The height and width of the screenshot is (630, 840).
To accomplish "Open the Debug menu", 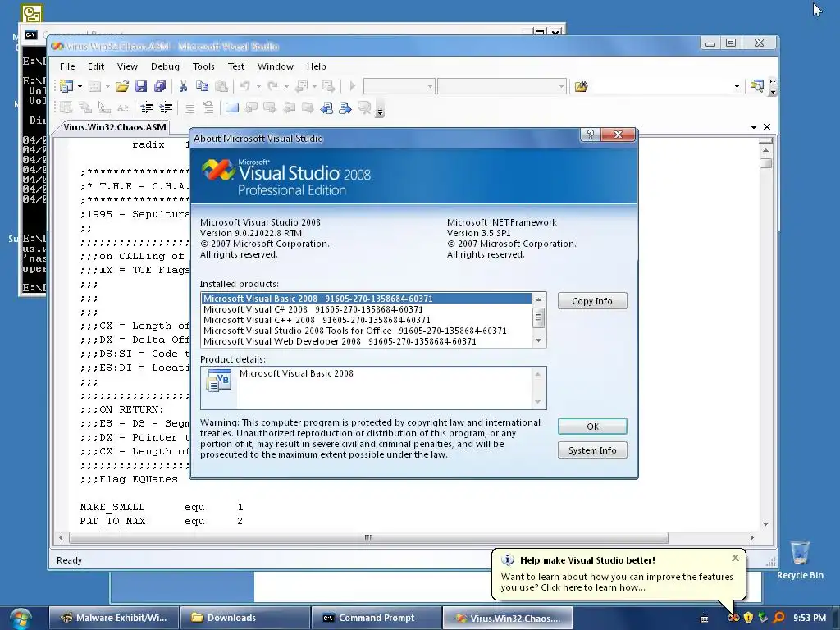I will tap(165, 66).
